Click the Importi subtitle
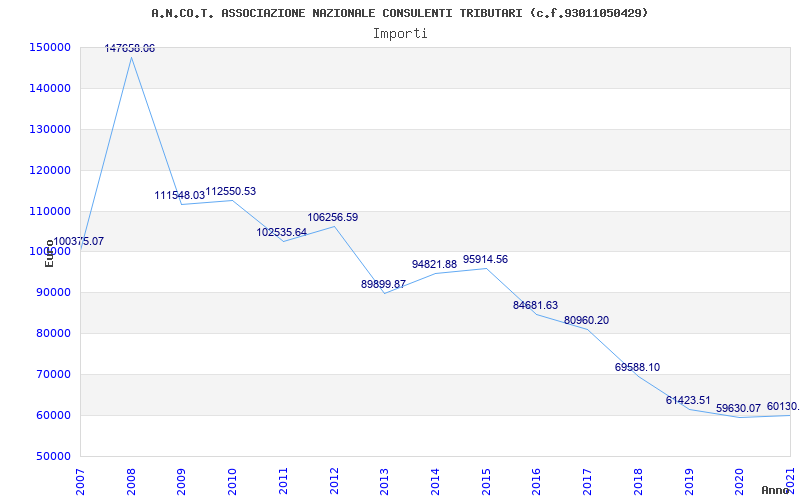 tap(400, 34)
